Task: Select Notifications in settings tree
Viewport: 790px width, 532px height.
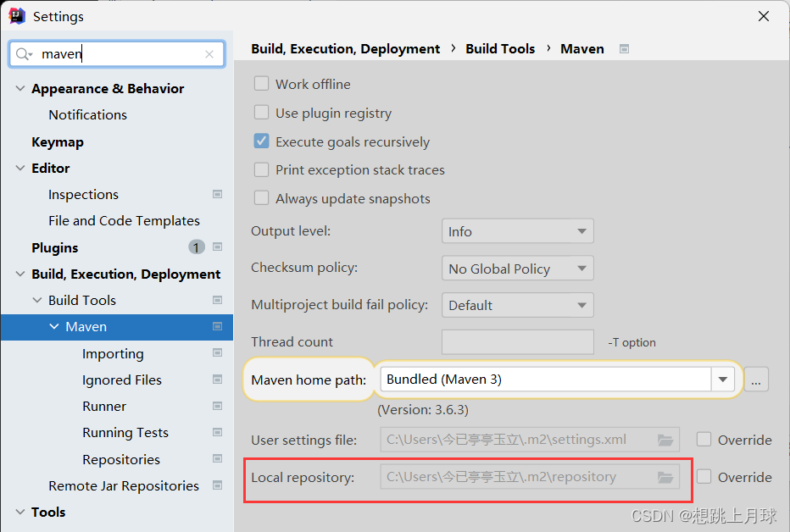Action: pos(87,114)
